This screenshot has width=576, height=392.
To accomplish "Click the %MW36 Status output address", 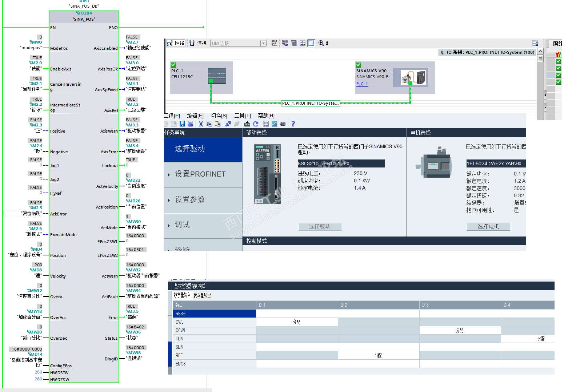I will click(133, 332).
